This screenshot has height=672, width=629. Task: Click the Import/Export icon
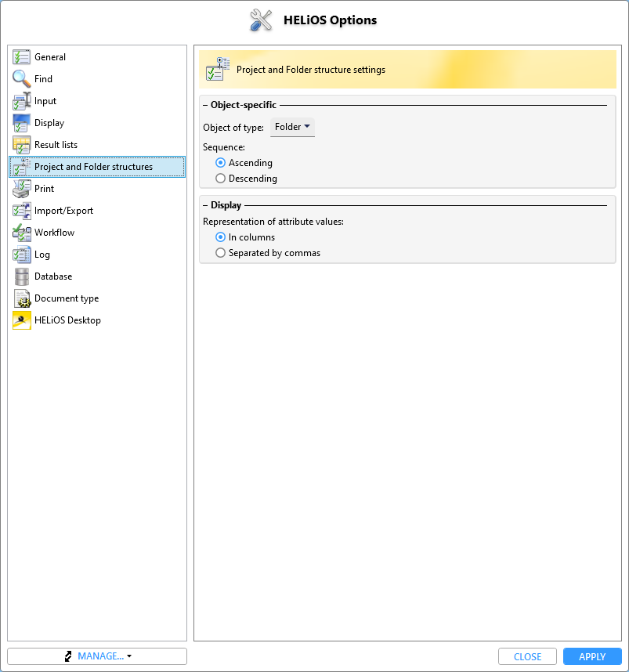[21, 211]
